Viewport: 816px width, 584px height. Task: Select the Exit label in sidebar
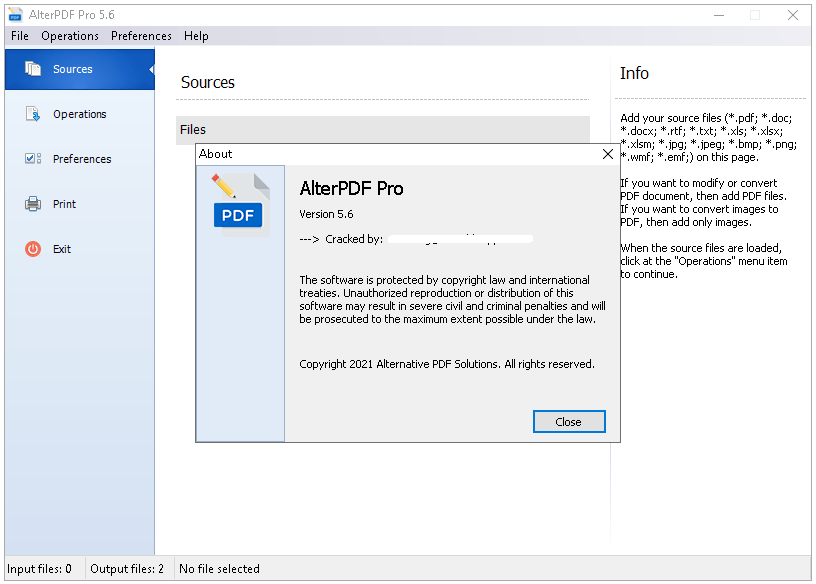(x=62, y=249)
